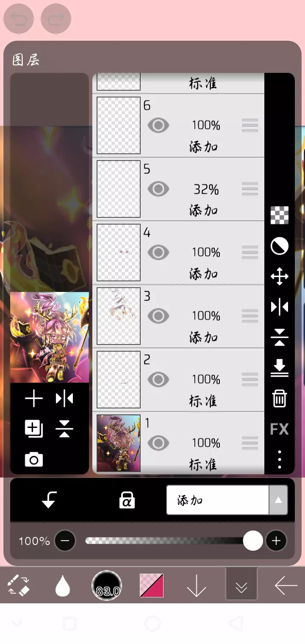Image resolution: width=305 pixels, height=644 pixels.
Task: Select the move transform arrows icon
Action: click(280, 277)
